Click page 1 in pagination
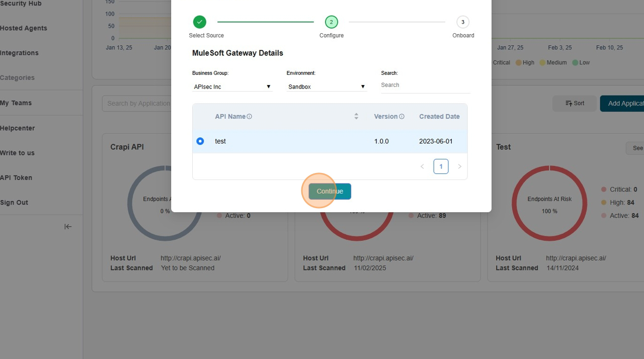Image resolution: width=644 pixels, height=359 pixels. (x=441, y=166)
